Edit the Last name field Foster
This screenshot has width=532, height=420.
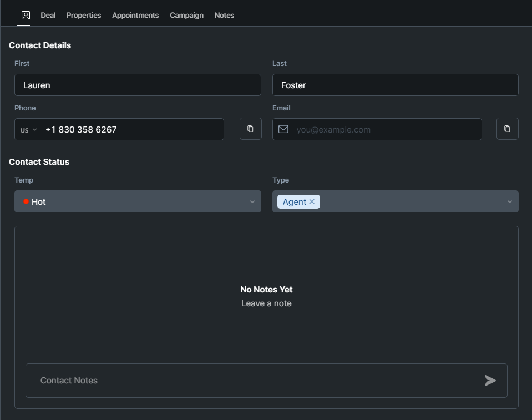click(395, 85)
